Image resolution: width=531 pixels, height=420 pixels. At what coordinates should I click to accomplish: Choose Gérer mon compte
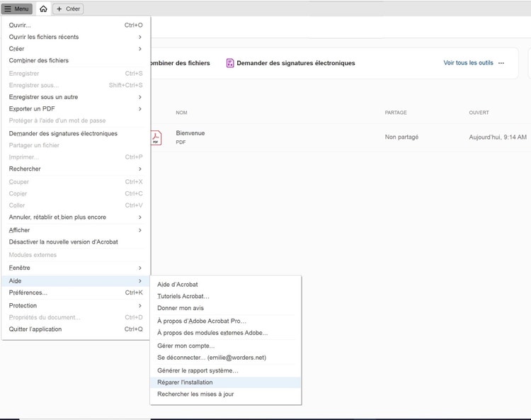click(x=185, y=346)
